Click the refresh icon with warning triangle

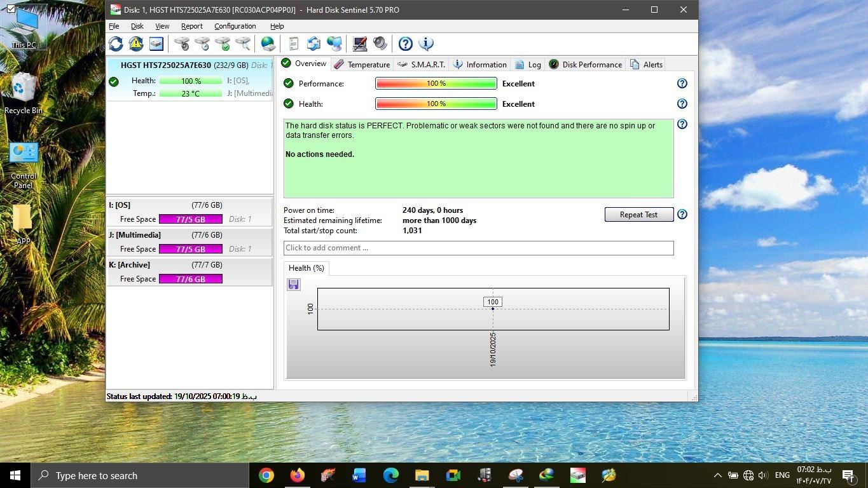[136, 44]
